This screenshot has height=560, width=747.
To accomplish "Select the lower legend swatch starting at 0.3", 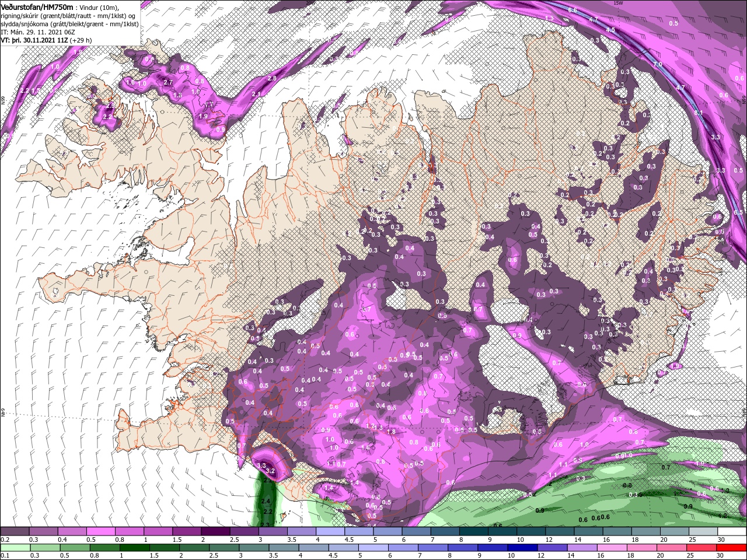I will [44, 548].
